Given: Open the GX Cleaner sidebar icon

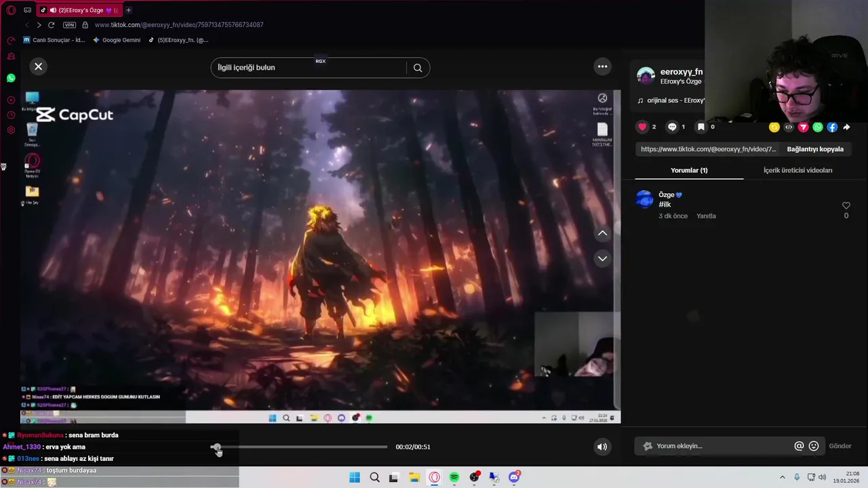Looking at the screenshot, I should tap(11, 56).
